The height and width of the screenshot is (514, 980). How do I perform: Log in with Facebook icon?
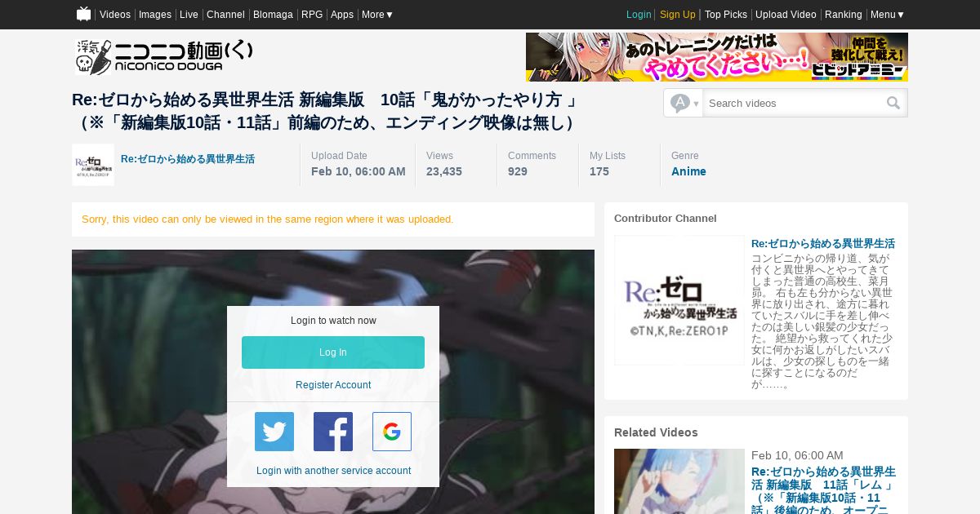click(x=333, y=432)
